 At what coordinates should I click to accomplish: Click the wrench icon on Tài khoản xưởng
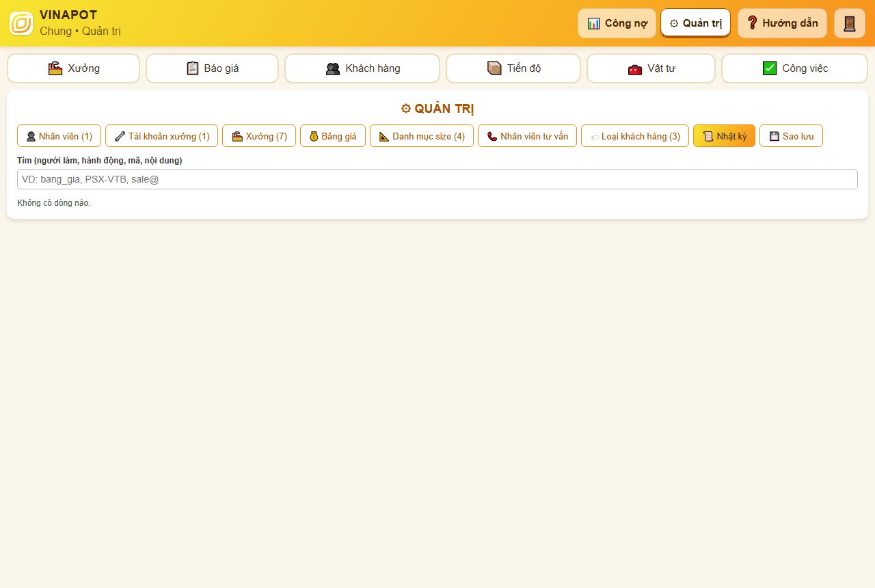120,137
